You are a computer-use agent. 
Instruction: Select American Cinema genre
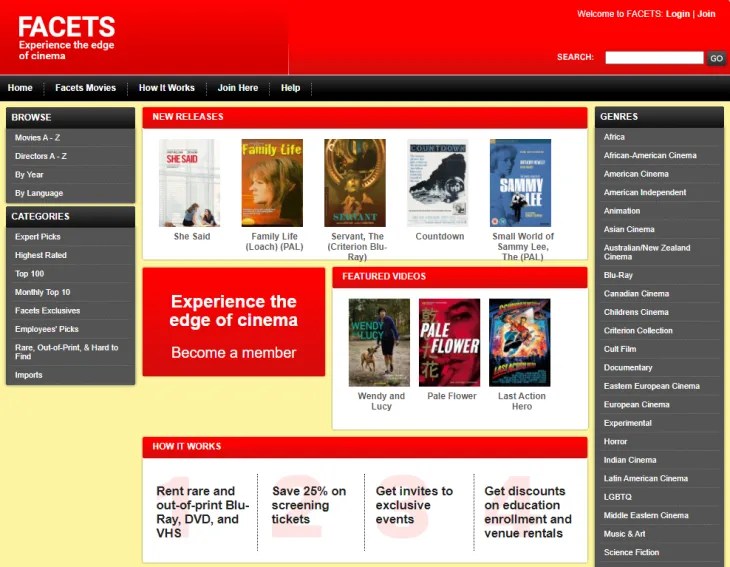pyautogui.click(x=636, y=174)
